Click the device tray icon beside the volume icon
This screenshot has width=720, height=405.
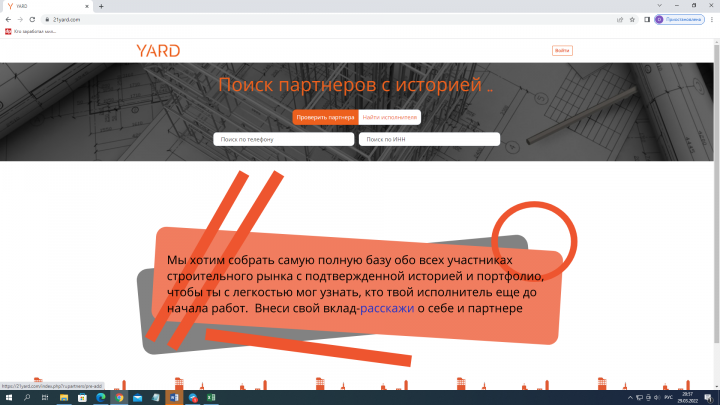tap(648, 398)
